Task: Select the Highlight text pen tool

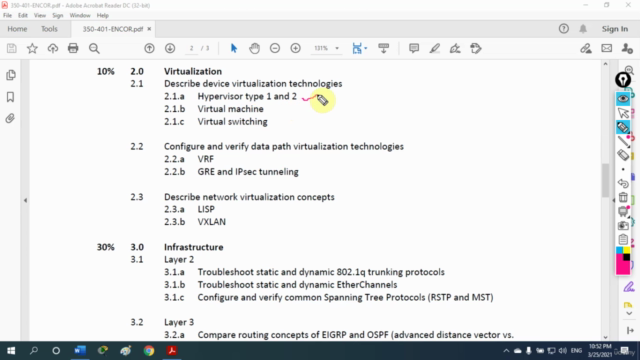Action: tap(435, 49)
